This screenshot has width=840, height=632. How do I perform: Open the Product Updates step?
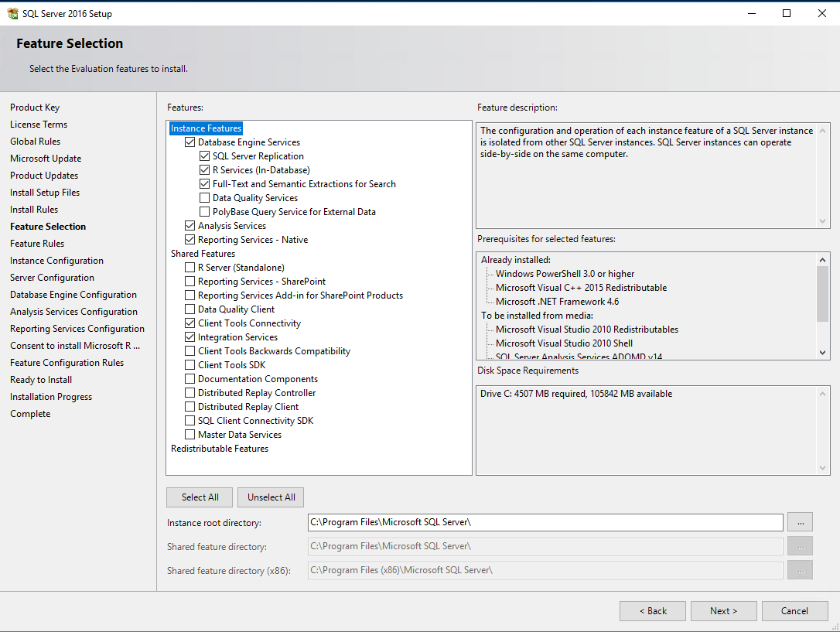point(44,176)
